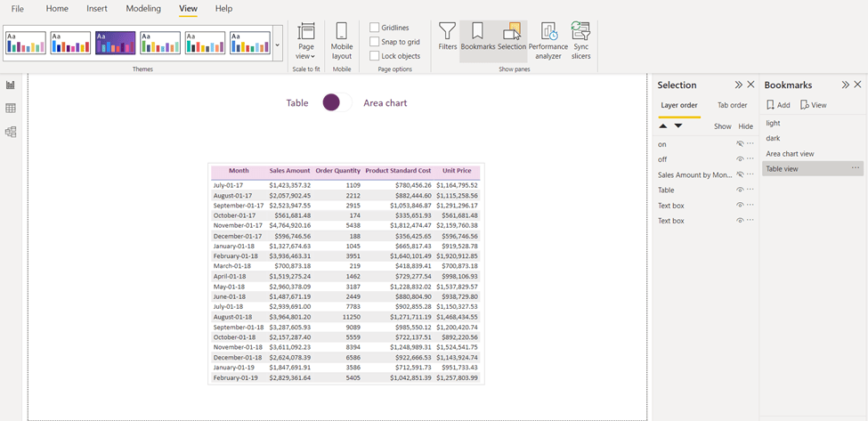The width and height of the screenshot is (868, 421).
Task: Select the Area chart view bookmark
Action: point(790,154)
